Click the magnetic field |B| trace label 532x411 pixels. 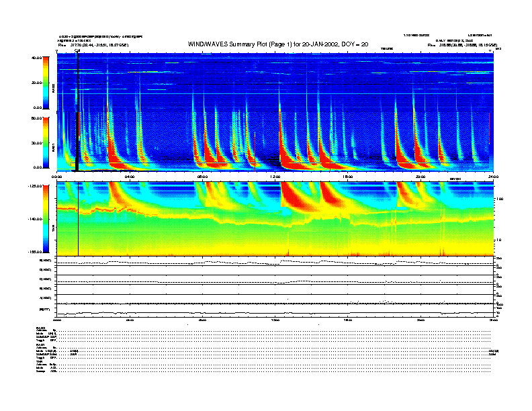(45, 310)
